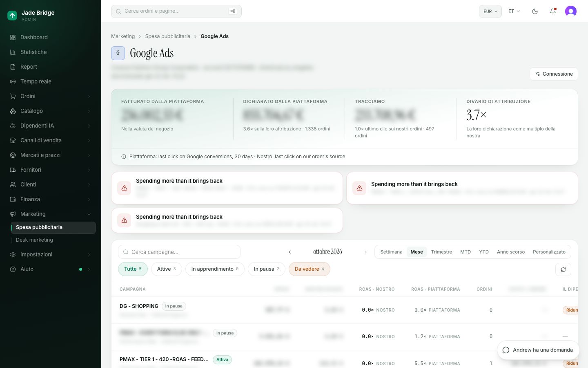This screenshot has height=368, width=588.
Task: Click the Clienti people icon
Action: click(x=13, y=184)
